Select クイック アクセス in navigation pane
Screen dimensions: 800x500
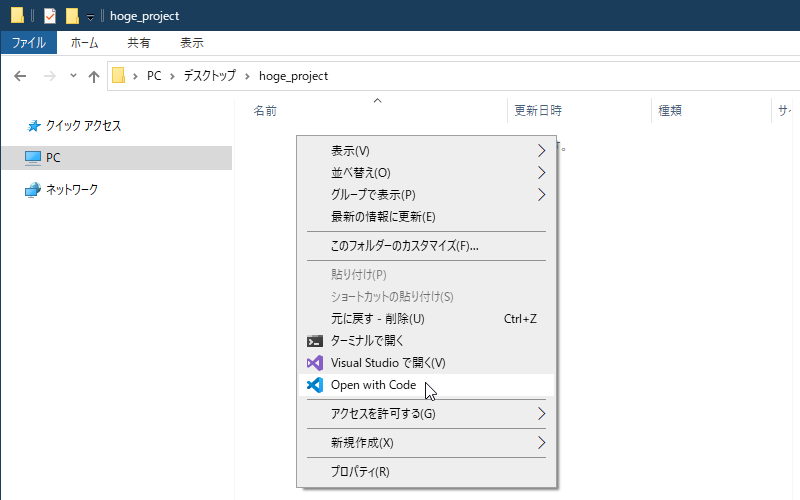click(84, 126)
